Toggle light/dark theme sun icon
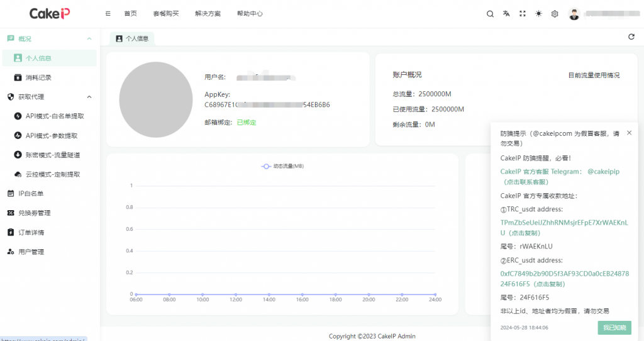644x341 pixels. pos(538,14)
